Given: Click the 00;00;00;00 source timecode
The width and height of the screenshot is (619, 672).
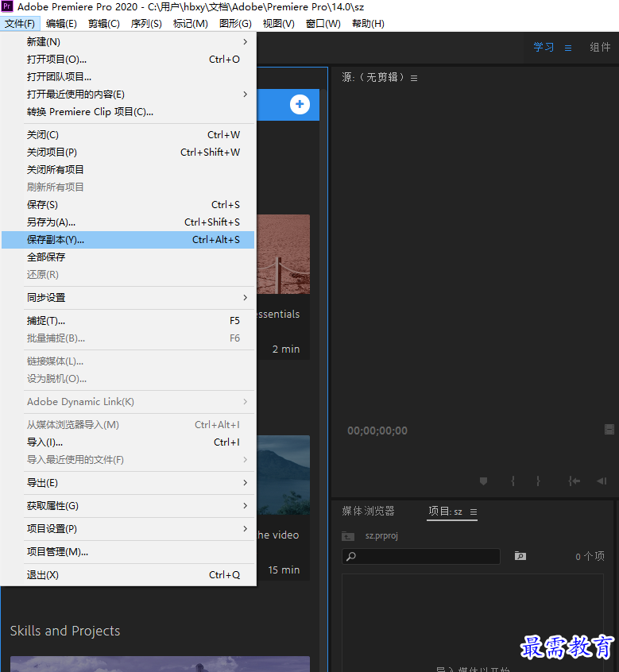Looking at the screenshot, I should pyautogui.click(x=377, y=431).
